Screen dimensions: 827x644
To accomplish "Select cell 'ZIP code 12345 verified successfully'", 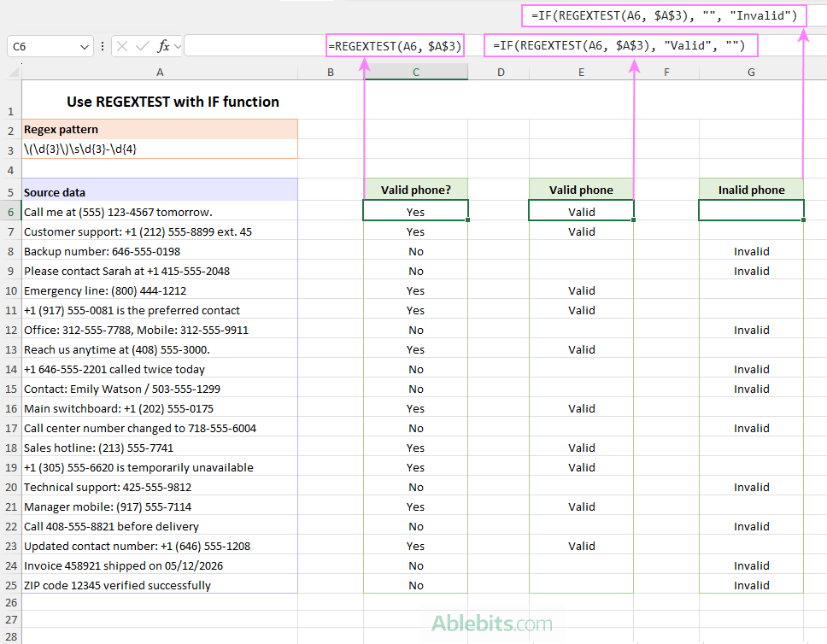I will 160,585.
